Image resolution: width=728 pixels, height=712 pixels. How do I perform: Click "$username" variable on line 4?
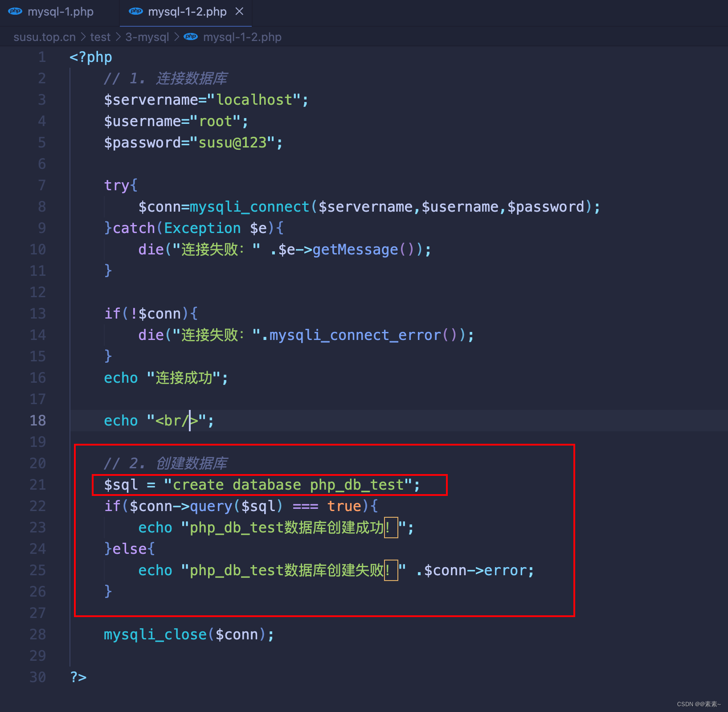click(x=143, y=121)
